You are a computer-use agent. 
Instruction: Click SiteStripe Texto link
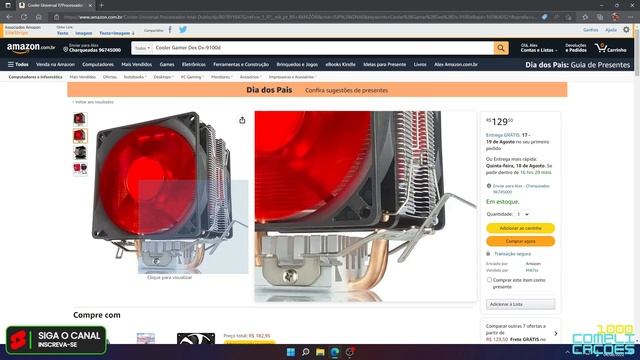62,33
